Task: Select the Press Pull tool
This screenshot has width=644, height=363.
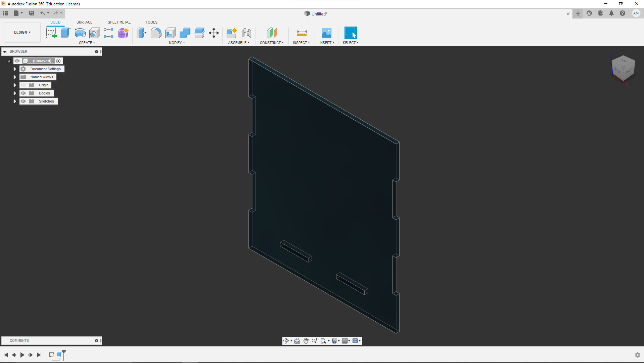Action: 141,33
